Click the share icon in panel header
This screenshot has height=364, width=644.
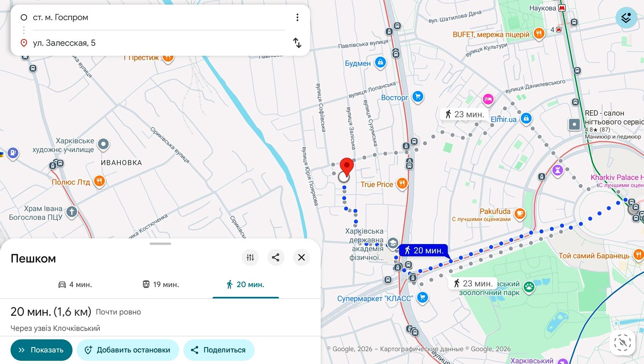click(x=276, y=257)
